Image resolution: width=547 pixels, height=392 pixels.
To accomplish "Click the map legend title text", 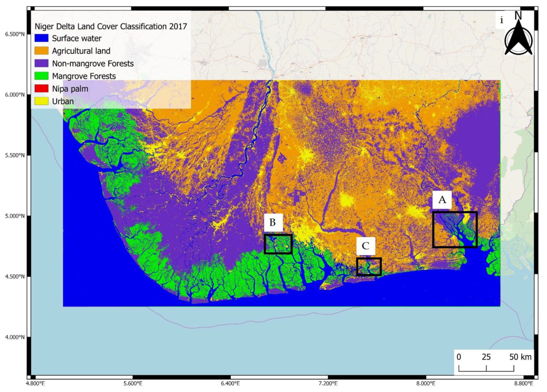I will pyautogui.click(x=111, y=26).
